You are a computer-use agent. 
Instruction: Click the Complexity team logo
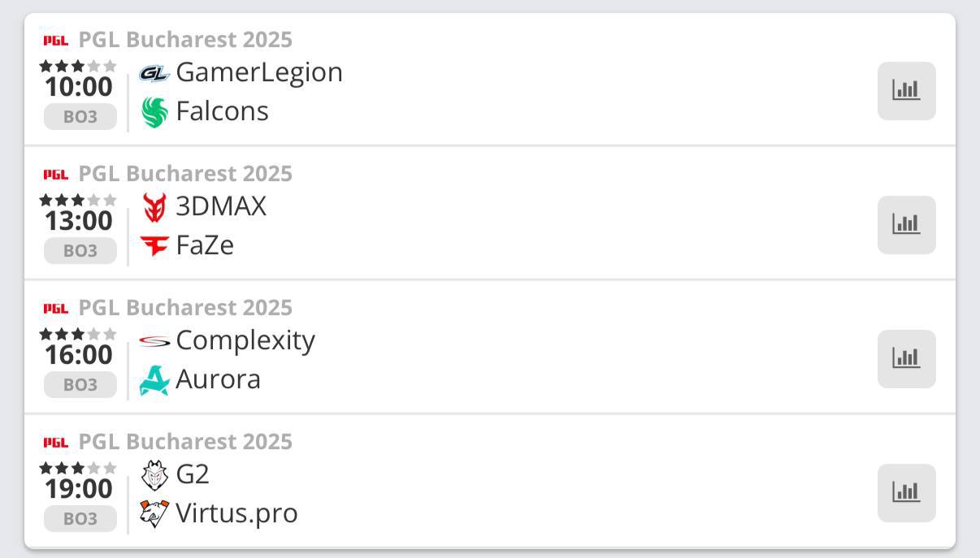click(x=154, y=341)
